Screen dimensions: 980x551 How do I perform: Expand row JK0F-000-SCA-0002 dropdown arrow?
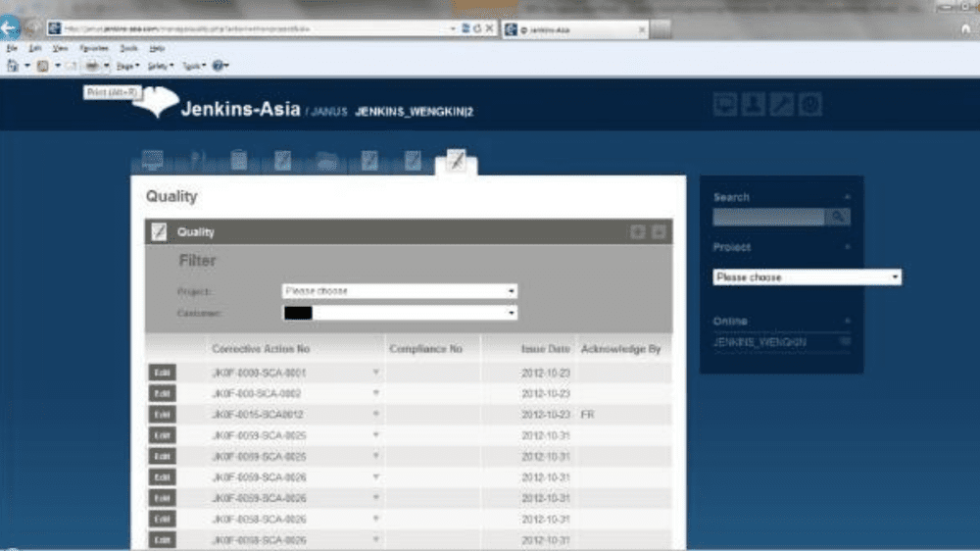[x=375, y=393]
